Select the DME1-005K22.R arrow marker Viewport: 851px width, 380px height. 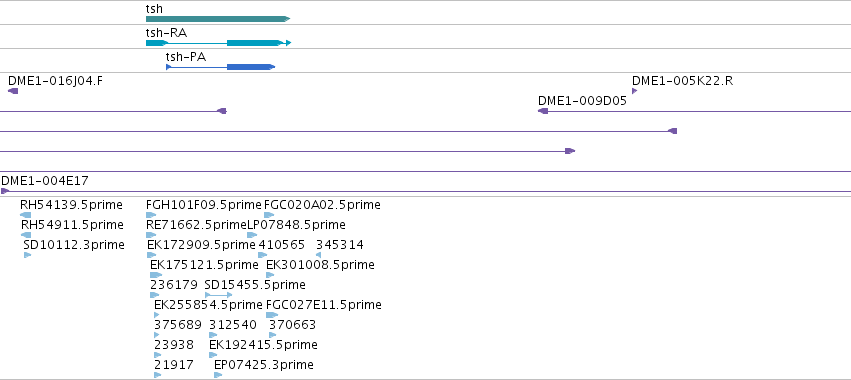634,91
